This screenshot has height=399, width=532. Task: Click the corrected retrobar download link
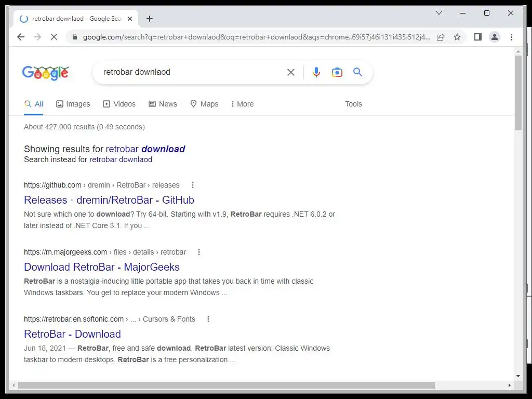click(145, 149)
